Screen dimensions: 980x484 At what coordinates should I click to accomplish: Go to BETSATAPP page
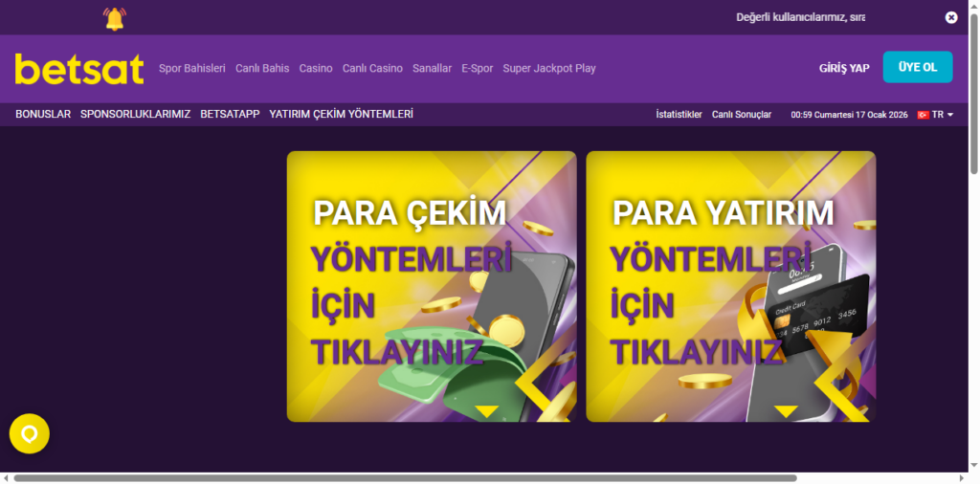point(230,114)
